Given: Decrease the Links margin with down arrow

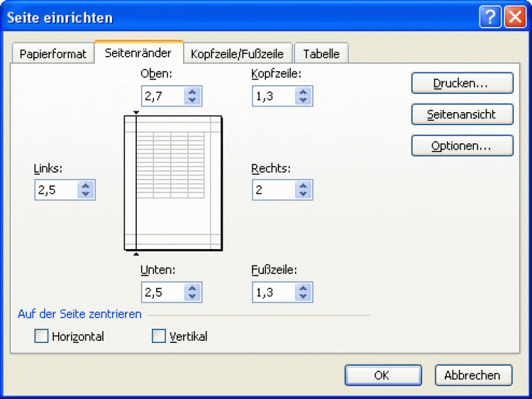Looking at the screenshot, I should coord(86,194).
